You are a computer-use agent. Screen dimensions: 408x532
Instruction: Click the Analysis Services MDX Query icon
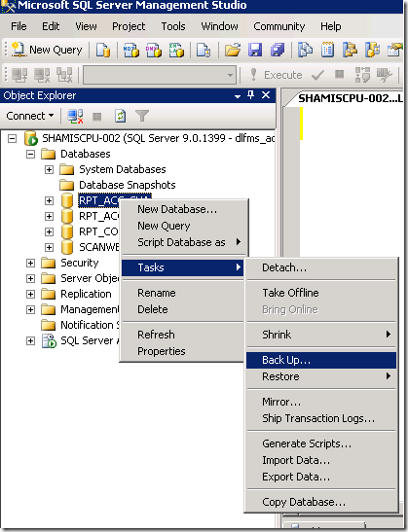pos(131,50)
